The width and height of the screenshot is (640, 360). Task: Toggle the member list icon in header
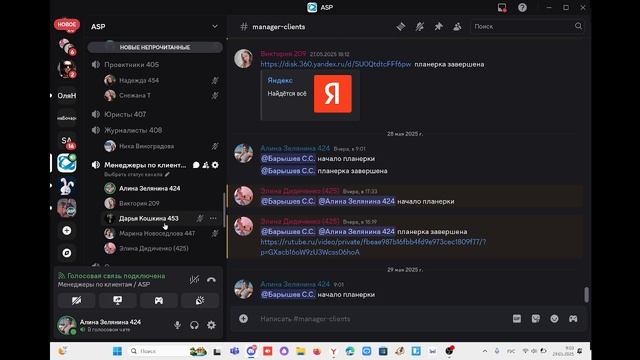click(457, 27)
